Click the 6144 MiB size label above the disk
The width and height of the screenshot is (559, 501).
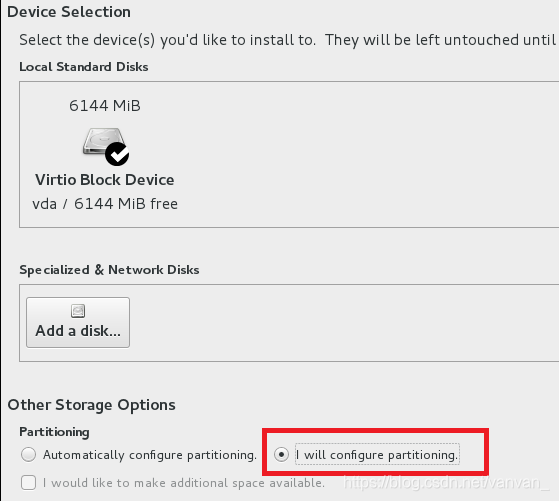[x=105, y=106]
